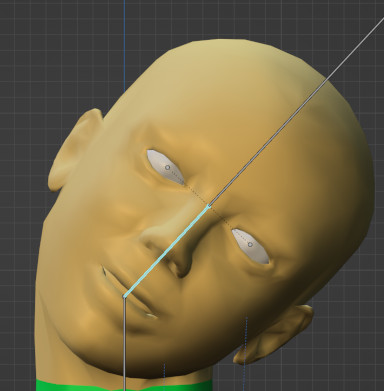The height and width of the screenshot is (391, 384).
Task: Select the long gray bone extending past the forehead
Action: click(297, 112)
